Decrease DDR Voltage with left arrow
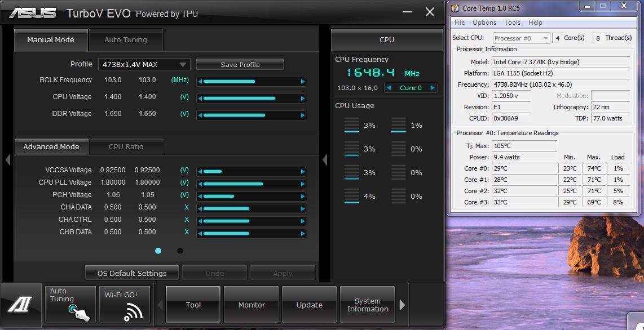 coord(200,115)
